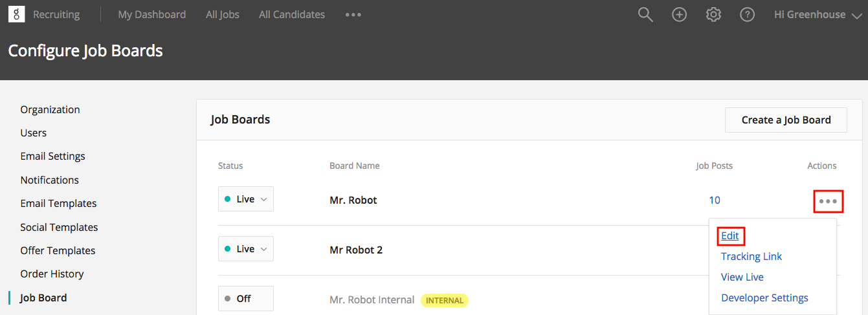Open Email Templates in the sidebar
This screenshot has height=315, width=868.
(x=58, y=203)
